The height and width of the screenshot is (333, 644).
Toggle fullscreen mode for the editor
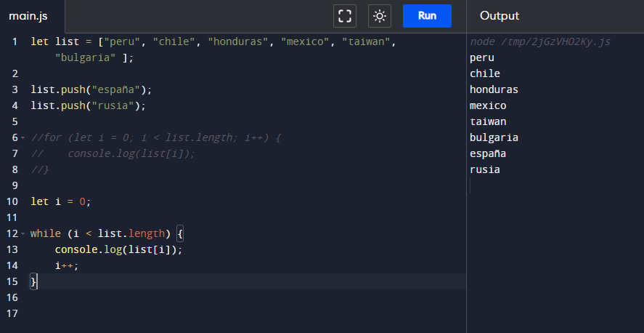click(345, 16)
